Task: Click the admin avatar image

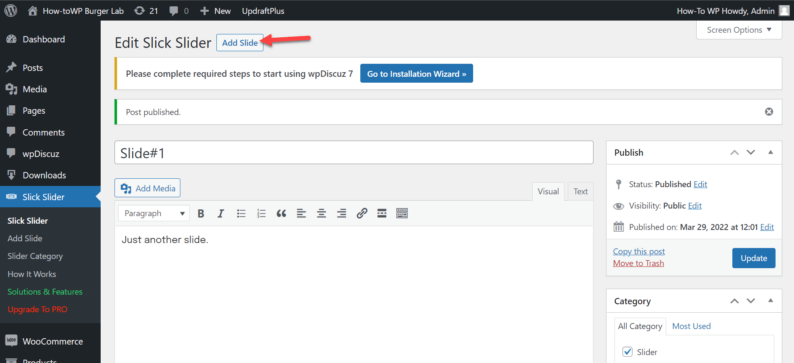Action: coord(783,11)
